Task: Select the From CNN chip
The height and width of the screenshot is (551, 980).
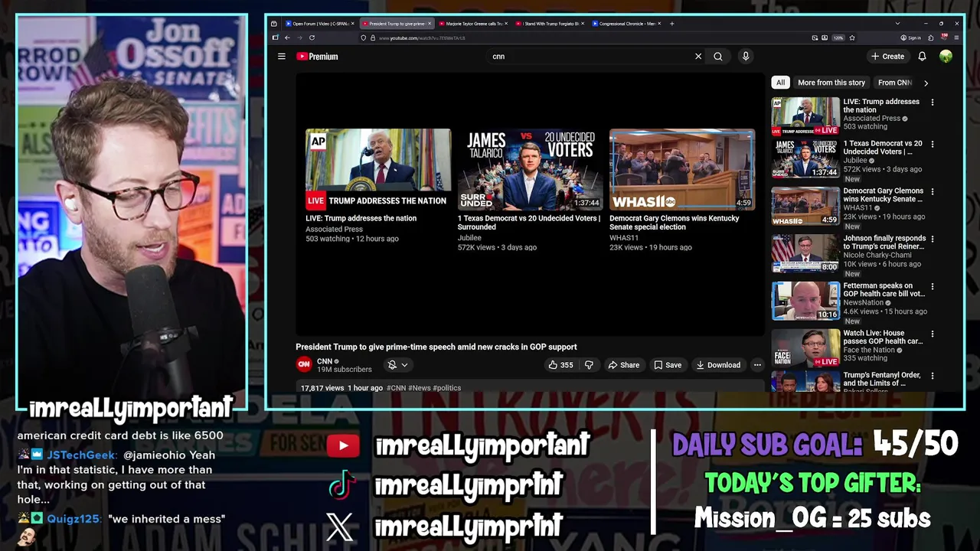Action: (895, 83)
